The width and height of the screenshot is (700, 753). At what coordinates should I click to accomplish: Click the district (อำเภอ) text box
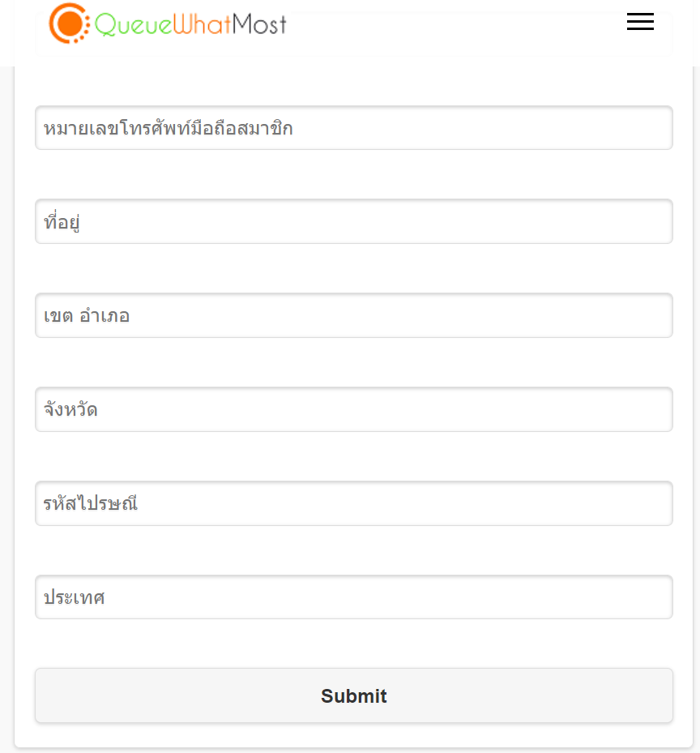(x=354, y=315)
